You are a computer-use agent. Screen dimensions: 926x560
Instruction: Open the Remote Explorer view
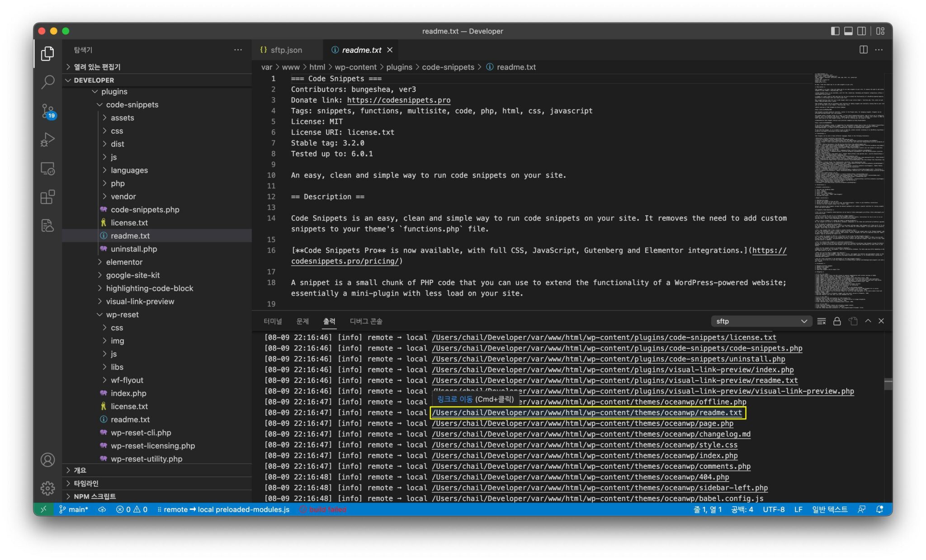click(x=47, y=168)
